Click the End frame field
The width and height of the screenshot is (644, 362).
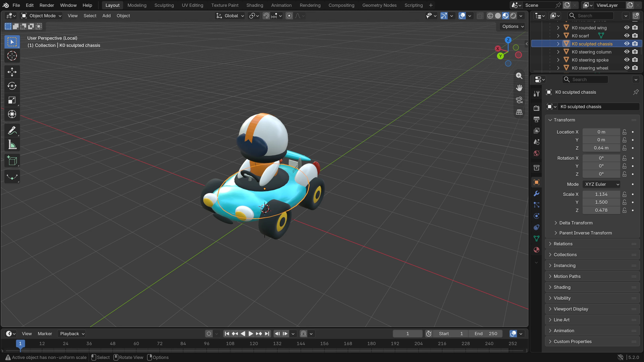486,334
